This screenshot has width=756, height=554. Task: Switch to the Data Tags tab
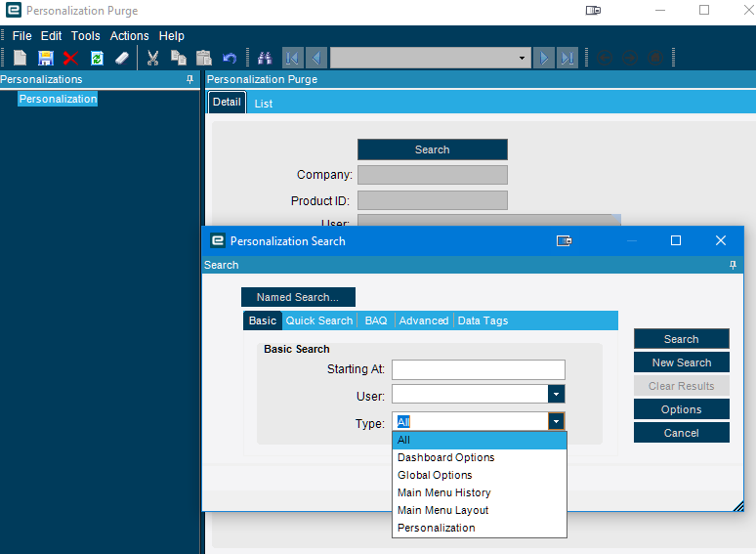pos(483,320)
